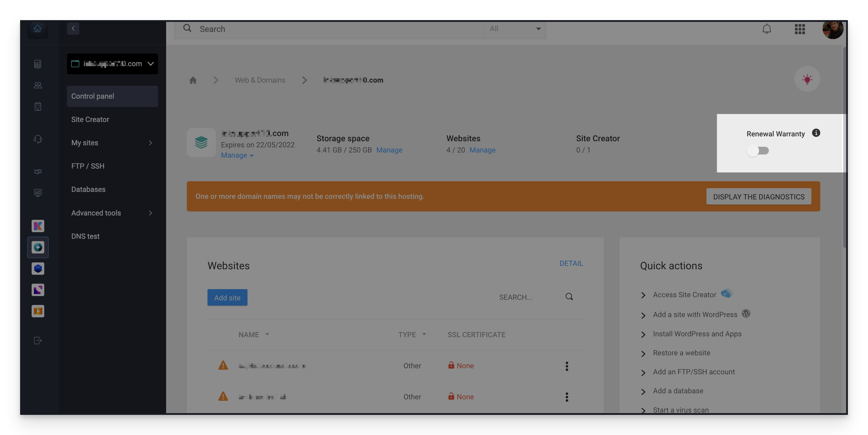868x435 pixels.
Task: Open the kDrive app icon in sidebar
Action: [38, 269]
